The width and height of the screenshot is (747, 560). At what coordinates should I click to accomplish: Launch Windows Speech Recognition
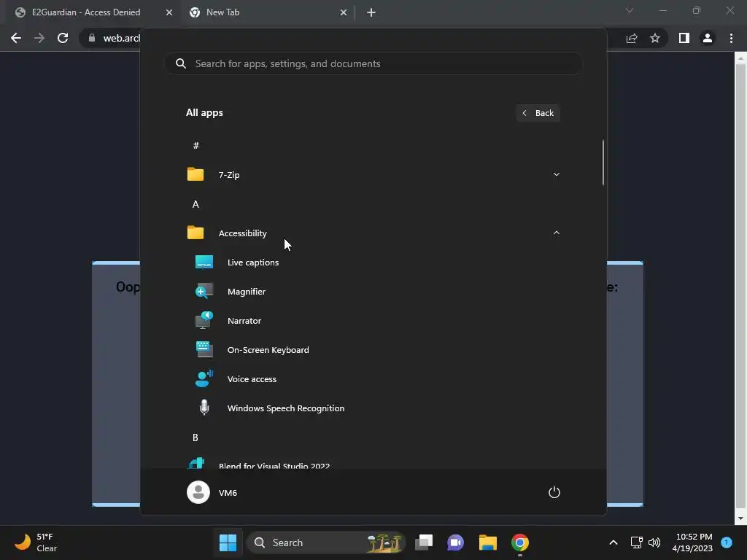pyautogui.click(x=373, y=408)
